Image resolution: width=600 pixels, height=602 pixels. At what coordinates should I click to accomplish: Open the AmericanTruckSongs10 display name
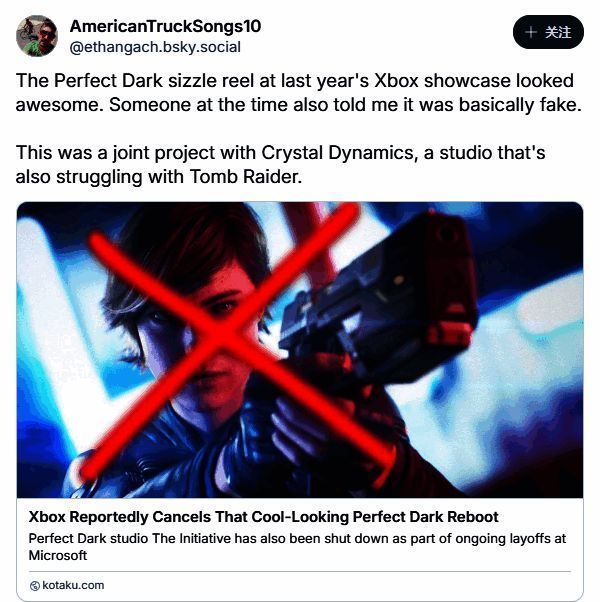(165, 26)
